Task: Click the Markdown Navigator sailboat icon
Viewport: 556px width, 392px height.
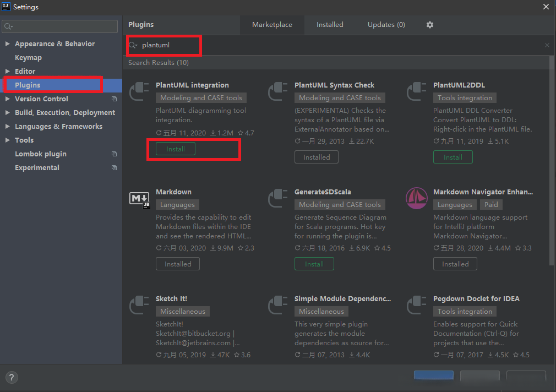Action: pos(417,198)
